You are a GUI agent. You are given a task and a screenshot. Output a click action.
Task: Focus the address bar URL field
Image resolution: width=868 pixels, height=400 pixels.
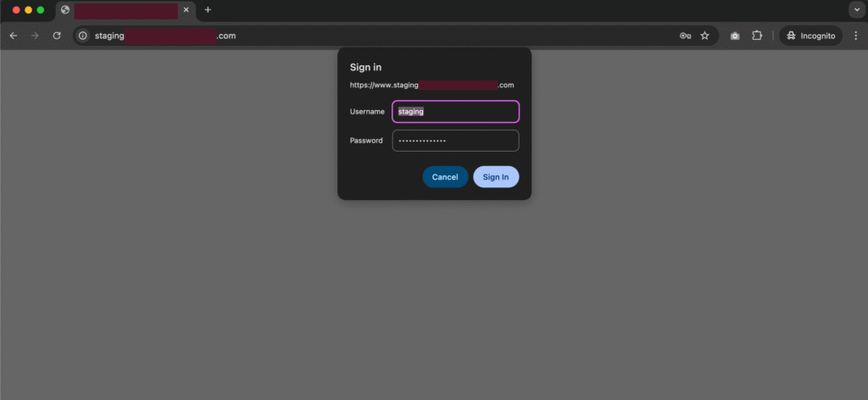381,36
